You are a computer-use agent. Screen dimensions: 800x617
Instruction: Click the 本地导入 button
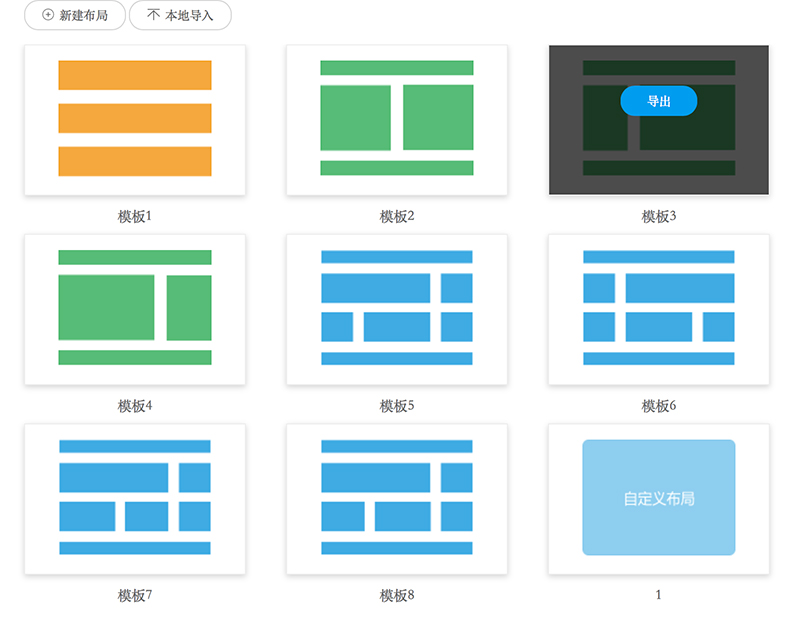coord(180,15)
